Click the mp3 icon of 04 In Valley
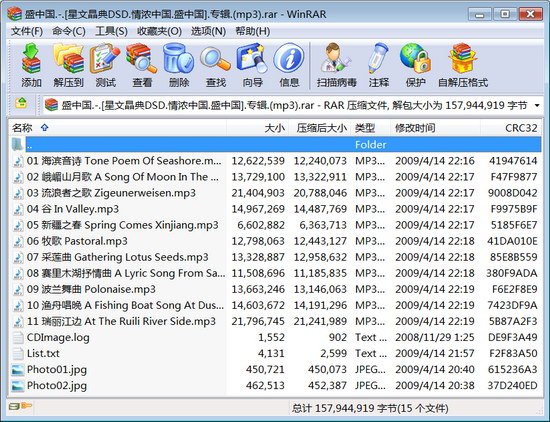This screenshot has height=422, width=550. 18,209
